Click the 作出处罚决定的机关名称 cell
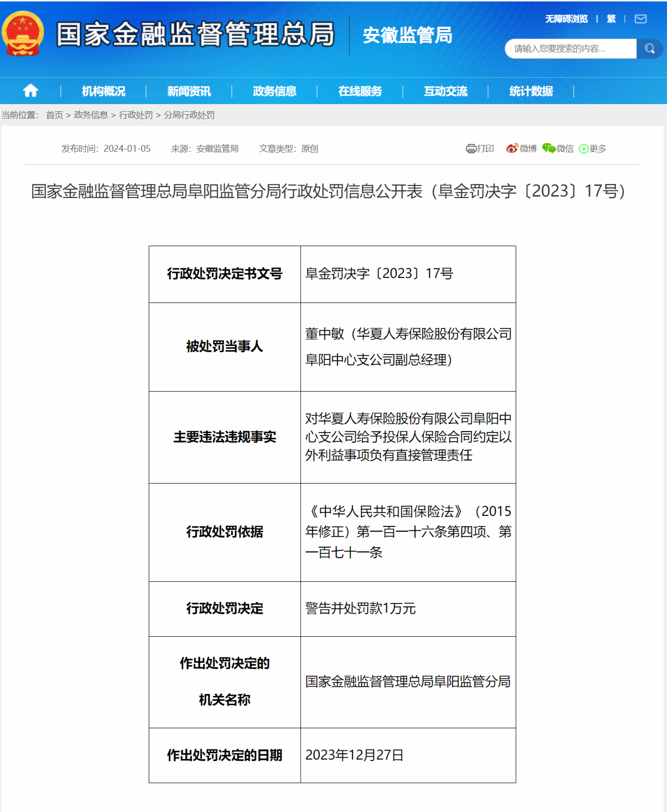 [225, 682]
